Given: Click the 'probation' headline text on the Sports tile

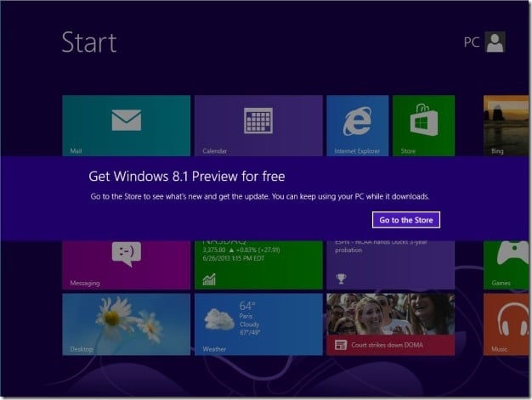Looking at the screenshot, I should (348, 251).
